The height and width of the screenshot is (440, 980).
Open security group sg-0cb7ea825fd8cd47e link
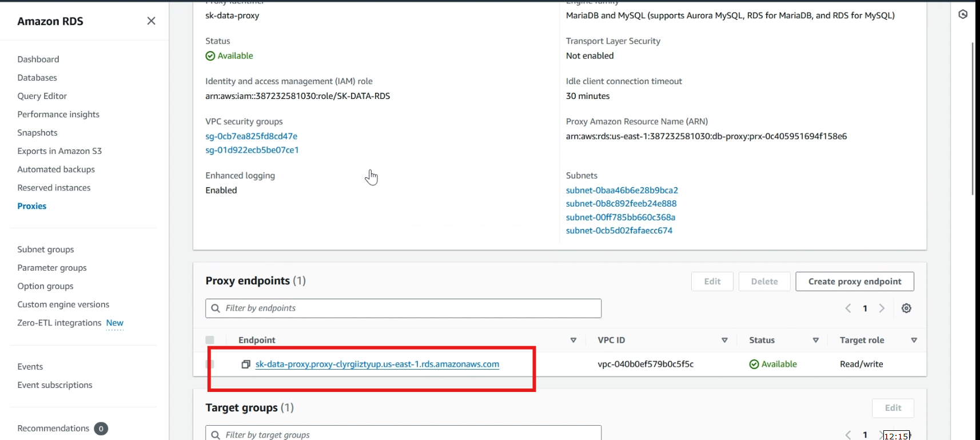(252, 136)
